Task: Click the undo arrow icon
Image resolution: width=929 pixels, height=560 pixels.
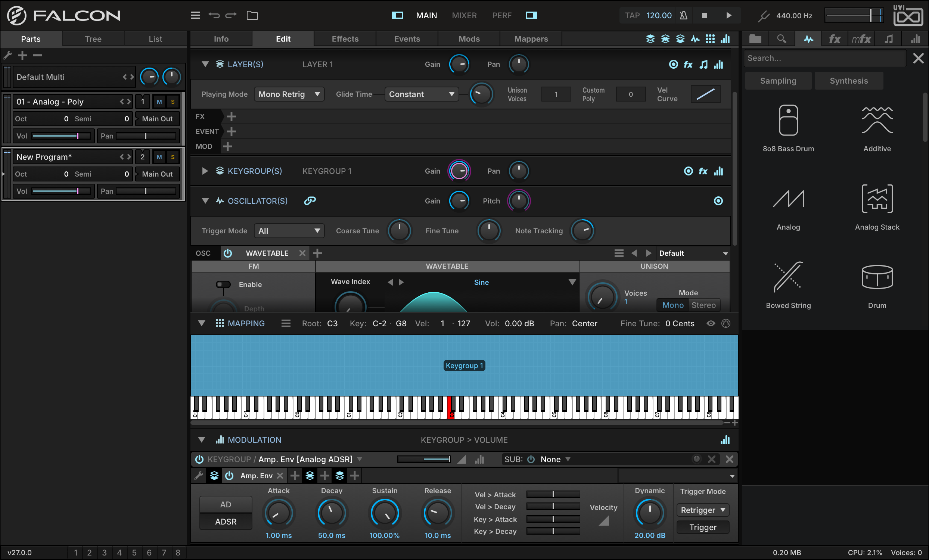Action: [x=214, y=15]
